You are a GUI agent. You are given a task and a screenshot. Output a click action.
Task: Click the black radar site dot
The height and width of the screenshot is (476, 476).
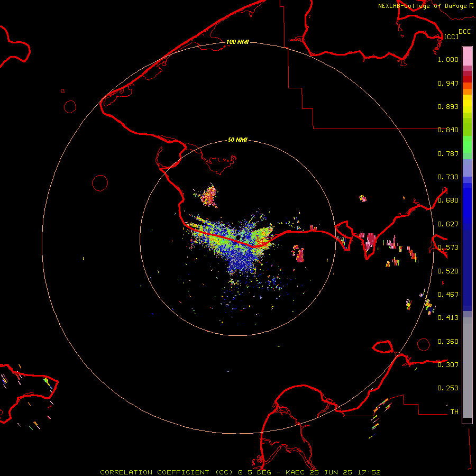(239, 237)
